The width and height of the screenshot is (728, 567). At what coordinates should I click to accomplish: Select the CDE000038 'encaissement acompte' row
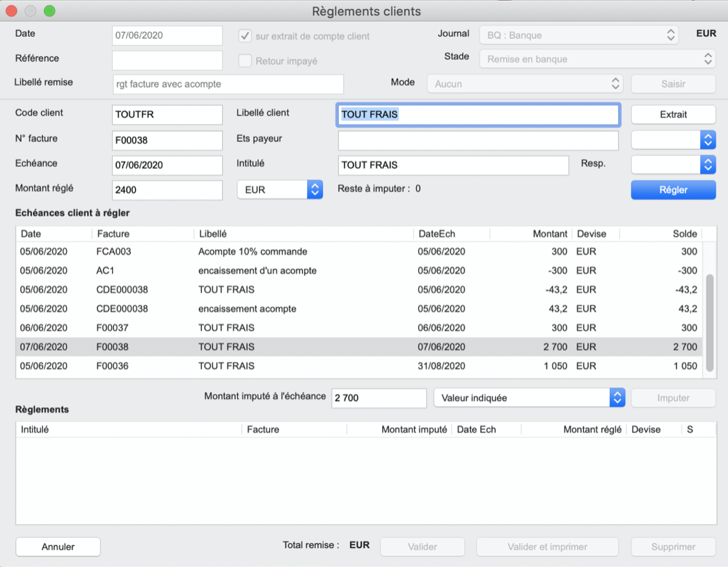(359, 309)
